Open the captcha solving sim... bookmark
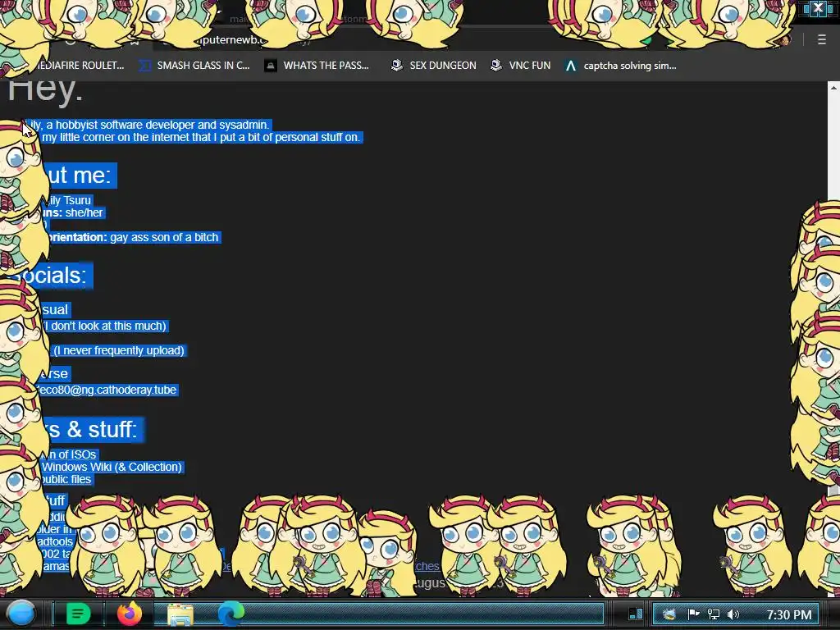 [620, 66]
